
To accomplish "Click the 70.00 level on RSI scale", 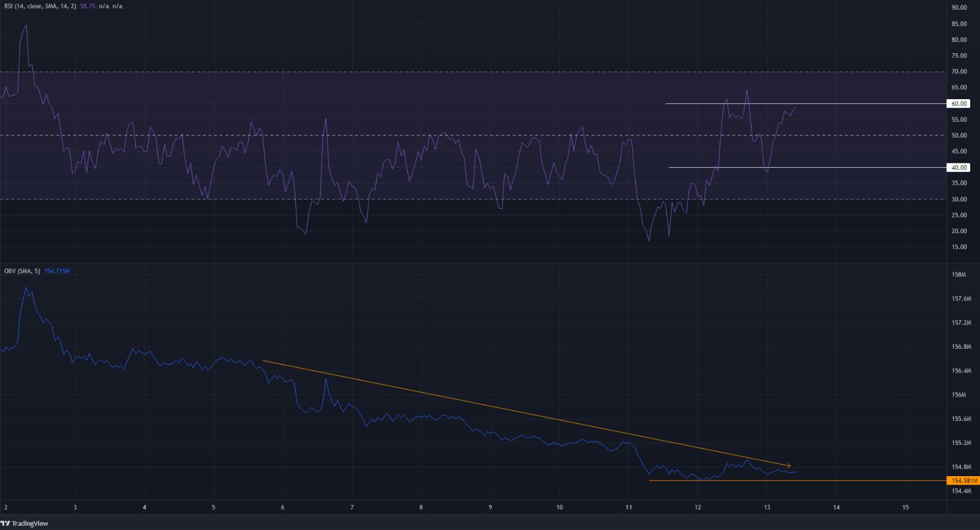I will click(x=959, y=72).
